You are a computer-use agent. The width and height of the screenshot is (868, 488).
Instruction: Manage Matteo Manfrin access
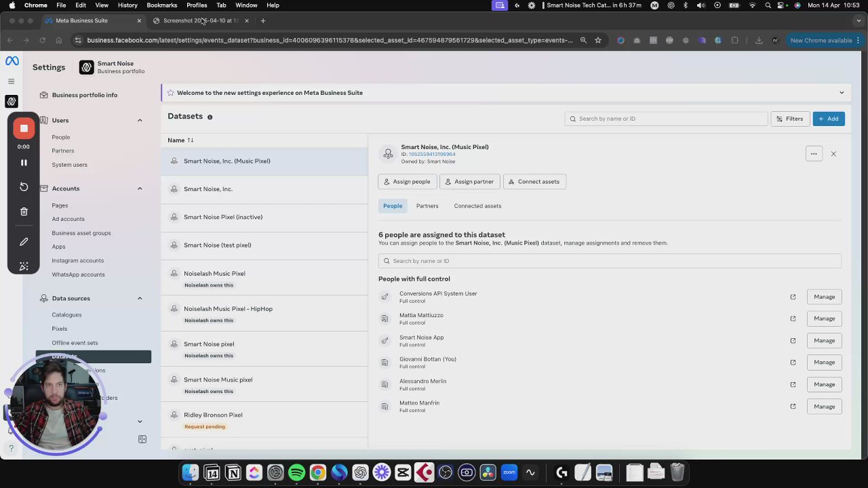(825, 407)
